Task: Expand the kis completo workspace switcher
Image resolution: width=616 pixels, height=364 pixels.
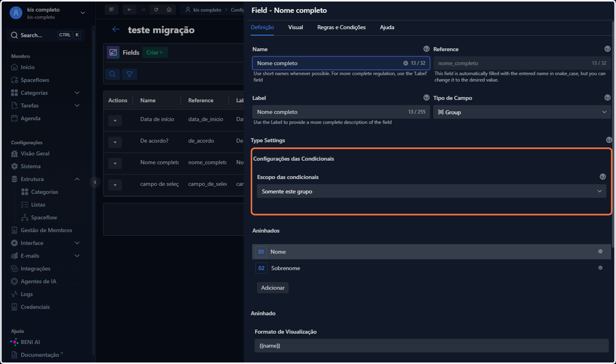Action: click(83, 13)
